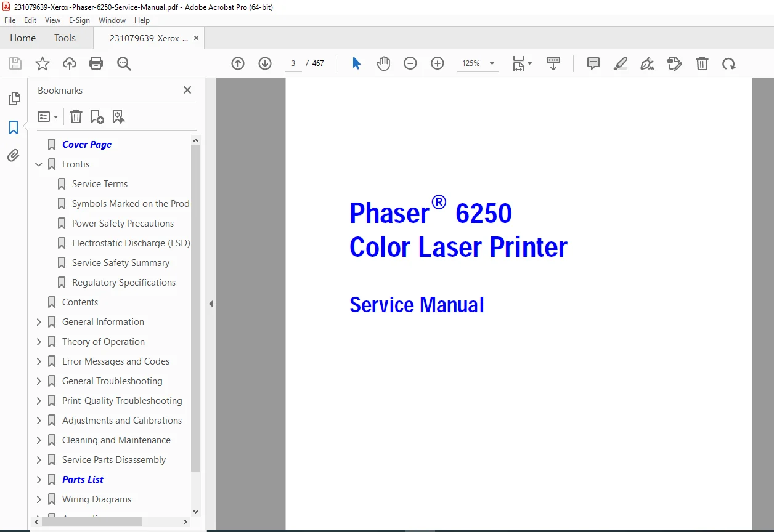Switch to the Home tab

click(x=23, y=38)
